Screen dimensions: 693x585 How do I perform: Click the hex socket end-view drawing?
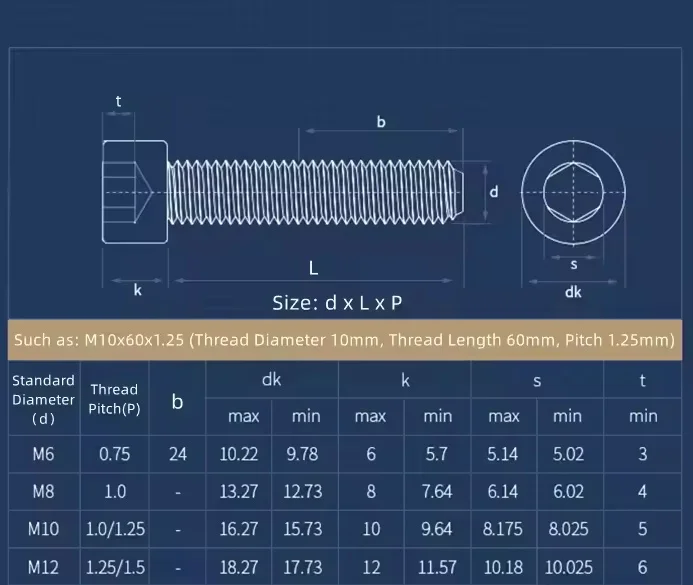[x=573, y=192]
